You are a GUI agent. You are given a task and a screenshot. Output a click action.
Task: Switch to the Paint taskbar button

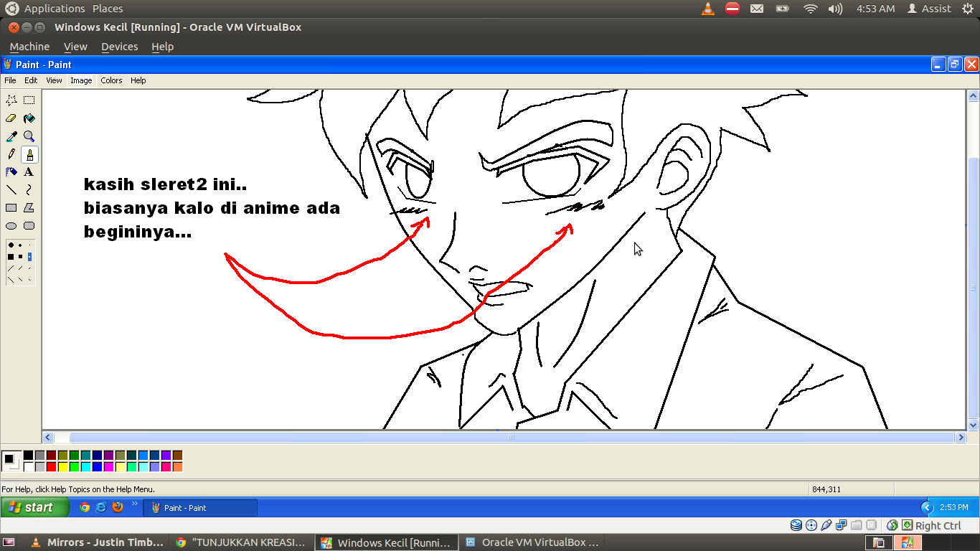pos(200,508)
